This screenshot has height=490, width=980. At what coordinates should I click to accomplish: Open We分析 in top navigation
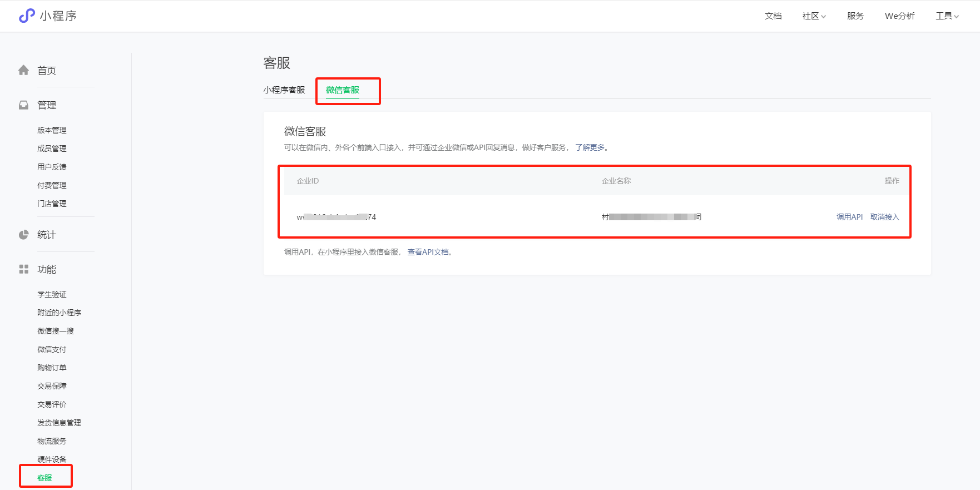[x=900, y=16]
